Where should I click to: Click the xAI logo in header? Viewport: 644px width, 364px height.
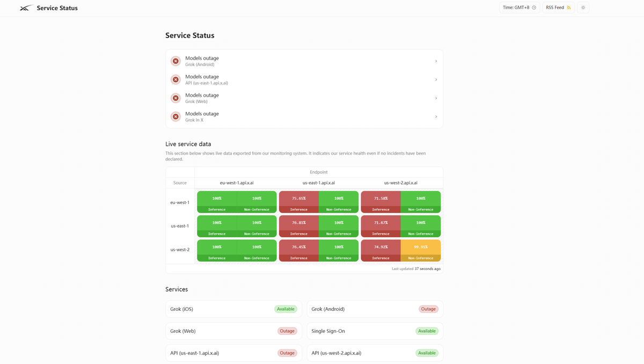26,8
